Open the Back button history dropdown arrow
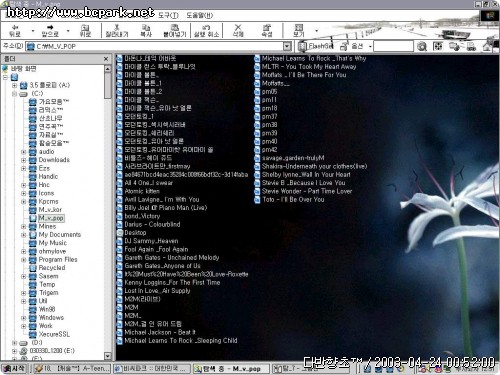Viewport: 500px width, 375px height. point(33,31)
